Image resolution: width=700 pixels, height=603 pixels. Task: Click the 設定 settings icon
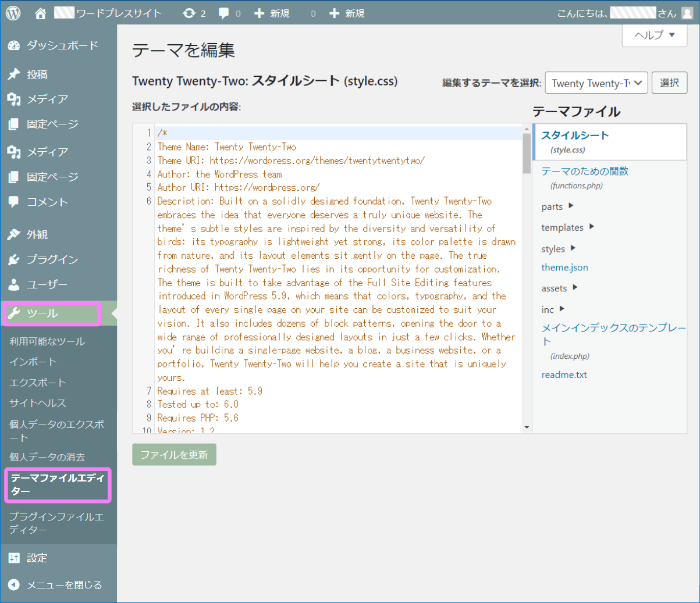coord(15,558)
